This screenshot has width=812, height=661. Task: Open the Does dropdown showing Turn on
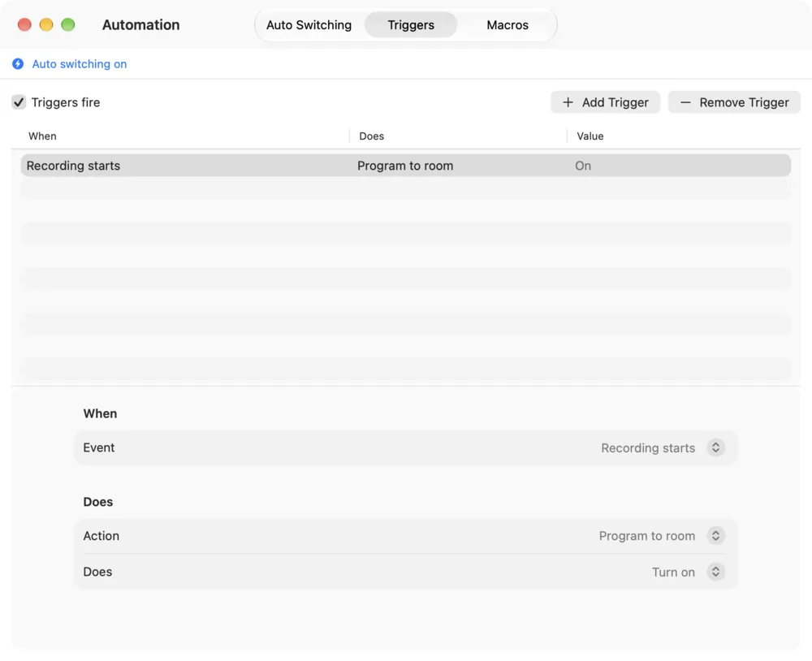[x=715, y=572]
